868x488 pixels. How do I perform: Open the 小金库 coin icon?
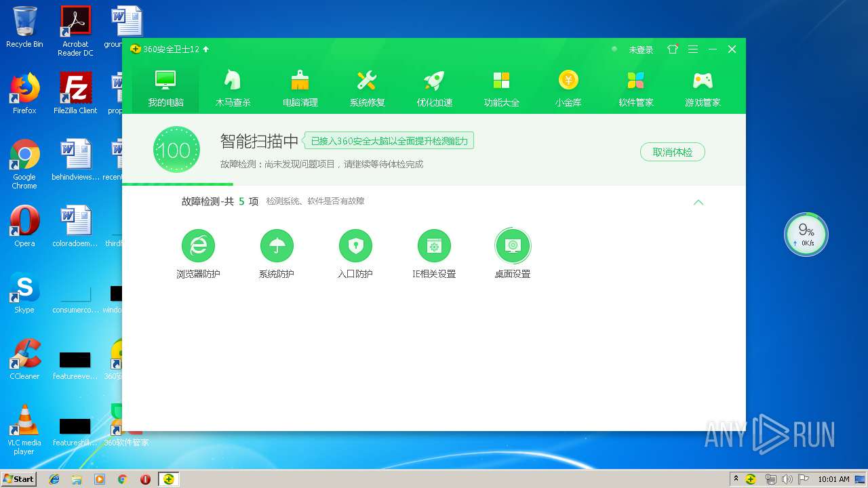tap(568, 81)
